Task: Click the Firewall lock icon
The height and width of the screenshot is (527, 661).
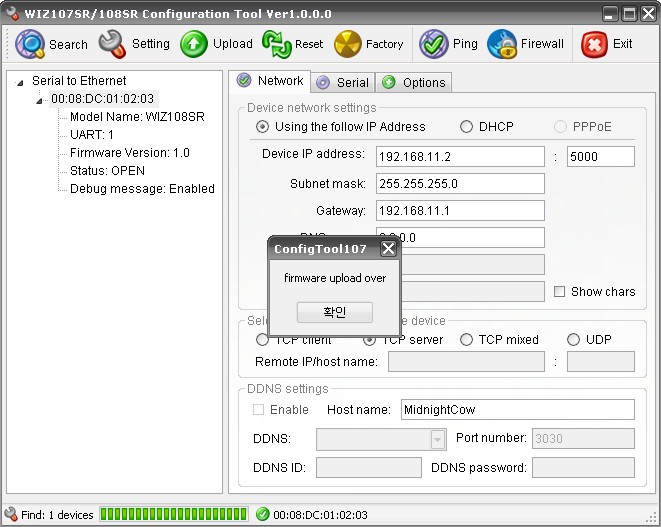Action: pos(502,44)
